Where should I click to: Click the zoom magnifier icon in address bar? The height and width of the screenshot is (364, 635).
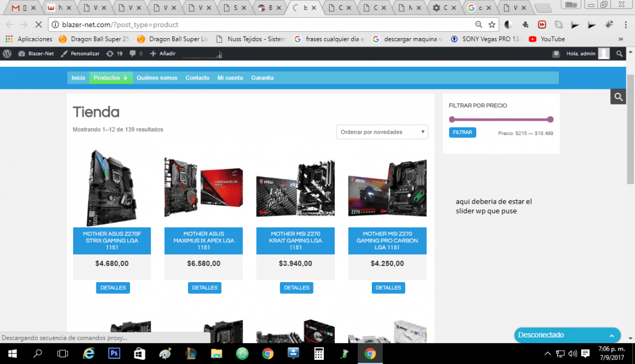pos(479,25)
